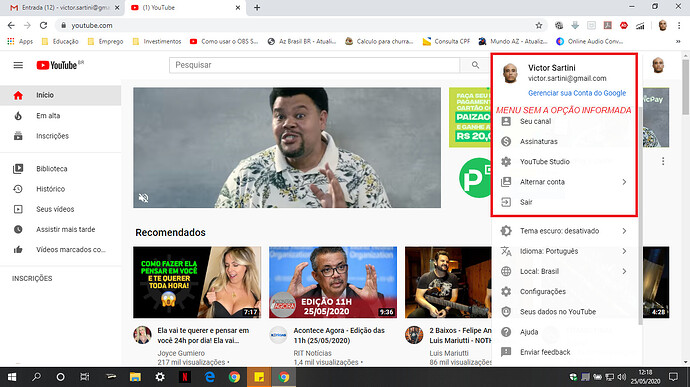Reload the page in Chrome
Image resolution: width=690 pixels, height=387 pixels.
pyautogui.click(x=43, y=26)
